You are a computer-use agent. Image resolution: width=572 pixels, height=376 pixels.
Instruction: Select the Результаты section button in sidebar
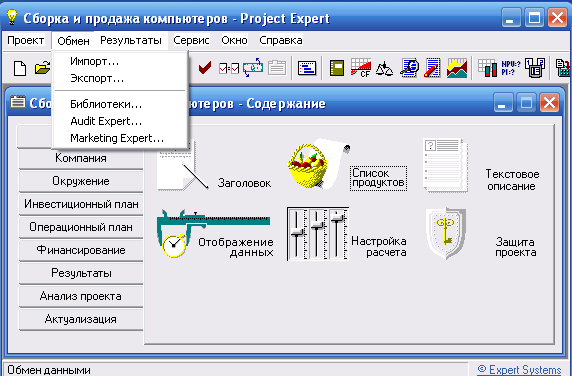81,273
